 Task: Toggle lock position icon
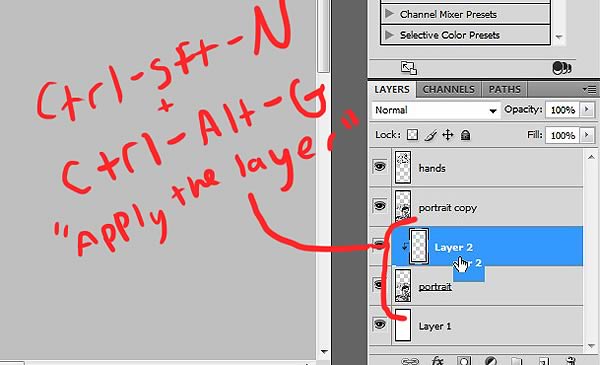[x=448, y=135]
